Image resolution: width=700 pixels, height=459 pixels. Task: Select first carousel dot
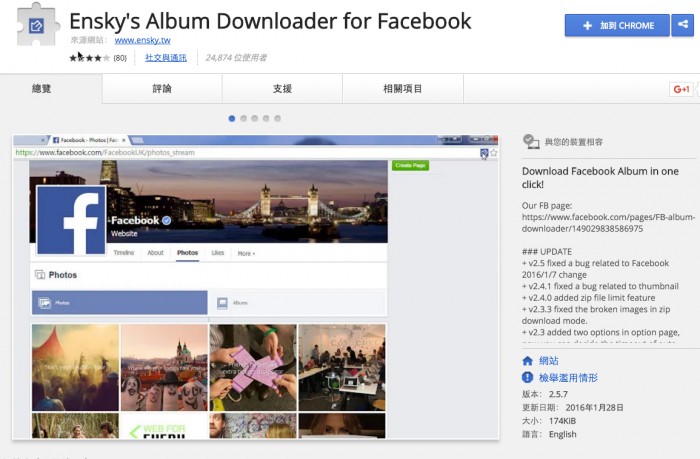[x=232, y=118]
